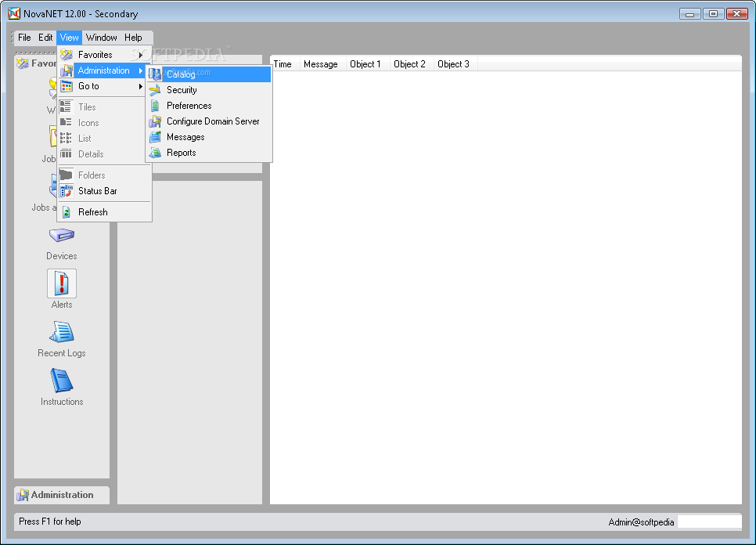Viewport: 756px width, 545px height.
Task: Open Recent Logs from the sidebar
Action: click(x=62, y=332)
